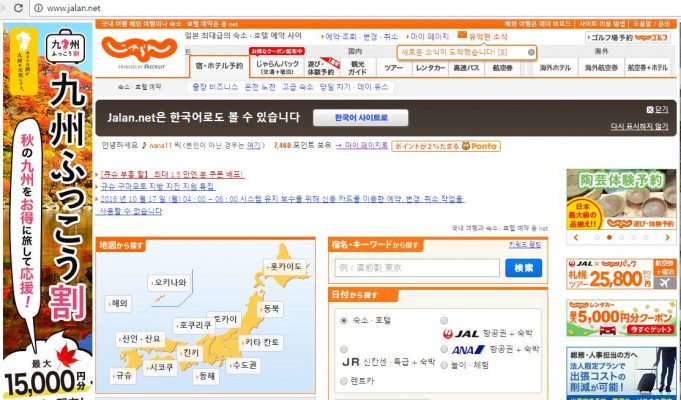Screen dimensions: 681x400
Task: Click the hotel keyword search field
Action: 417,268
